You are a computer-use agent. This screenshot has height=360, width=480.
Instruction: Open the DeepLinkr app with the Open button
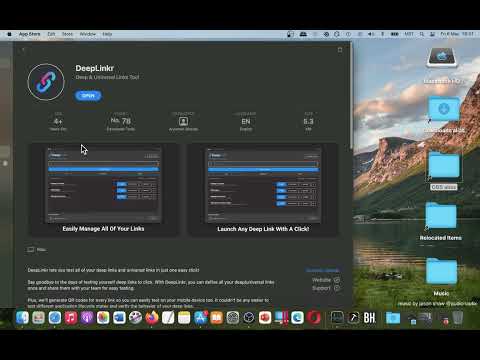88,96
